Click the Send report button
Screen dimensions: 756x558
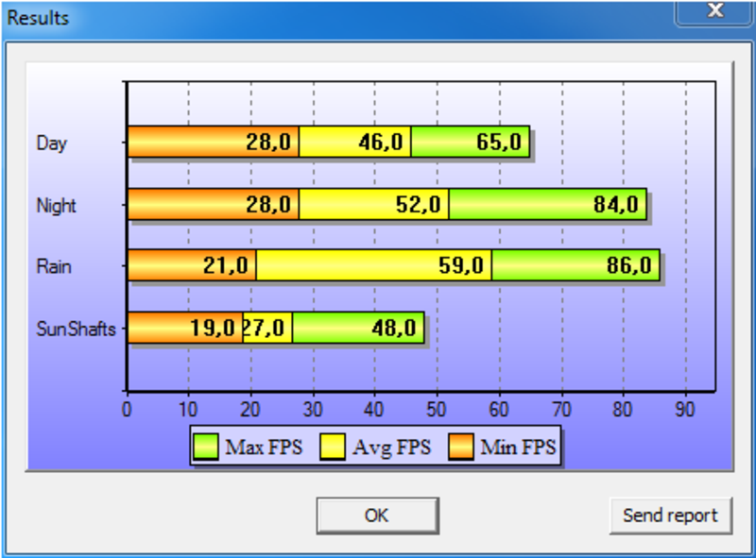[671, 516]
